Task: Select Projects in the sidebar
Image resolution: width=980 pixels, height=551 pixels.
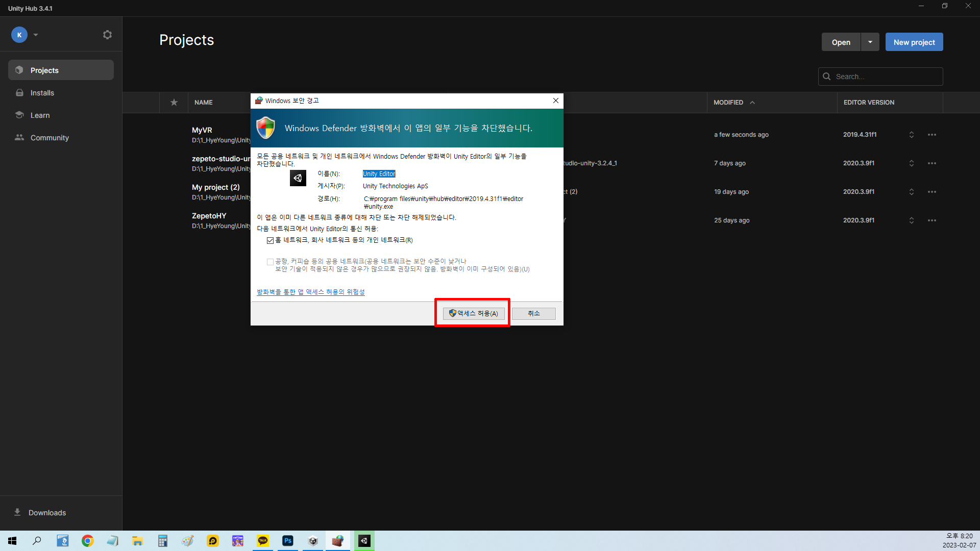Action: tap(61, 70)
